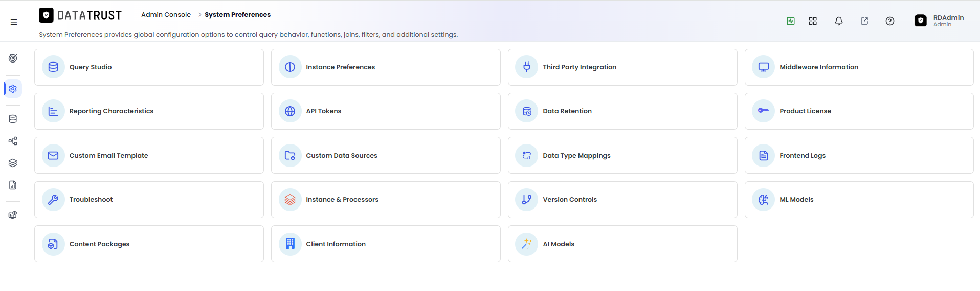Click the Client Information building icon
The image size is (980, 291).
coord(290,244)
